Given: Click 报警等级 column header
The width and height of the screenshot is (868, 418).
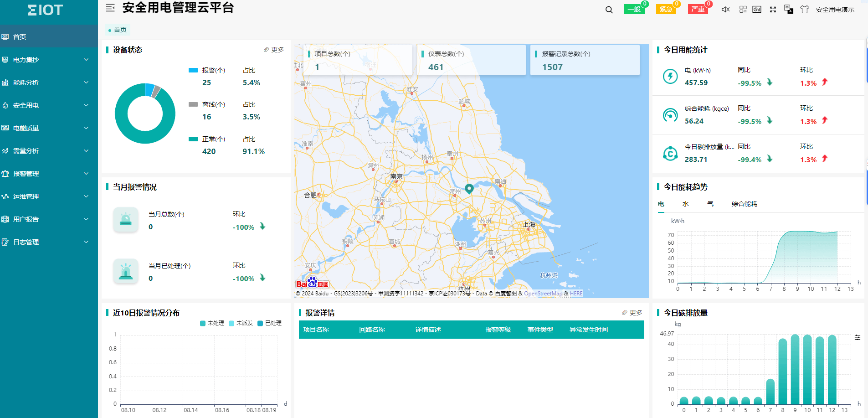Looking at the screenshot, I should [x=498, y=330].
